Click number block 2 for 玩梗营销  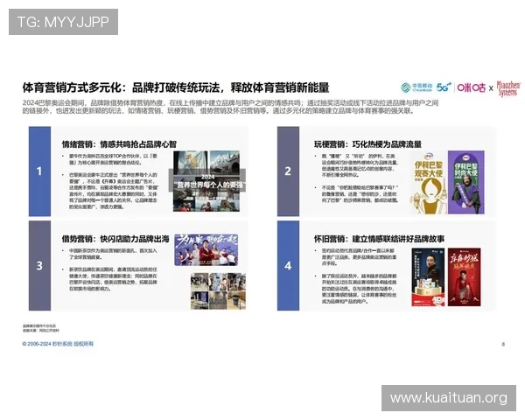288,171
